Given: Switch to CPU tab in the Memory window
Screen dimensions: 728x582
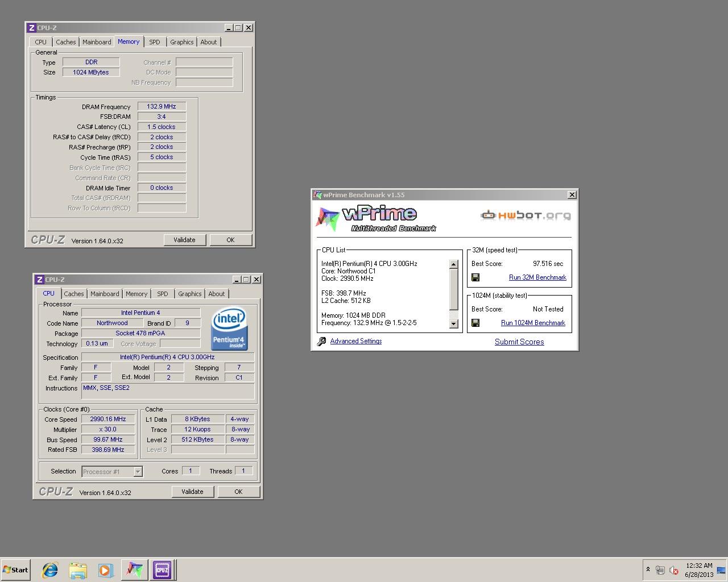Looking at the screenshot, I should click(41, 42).
